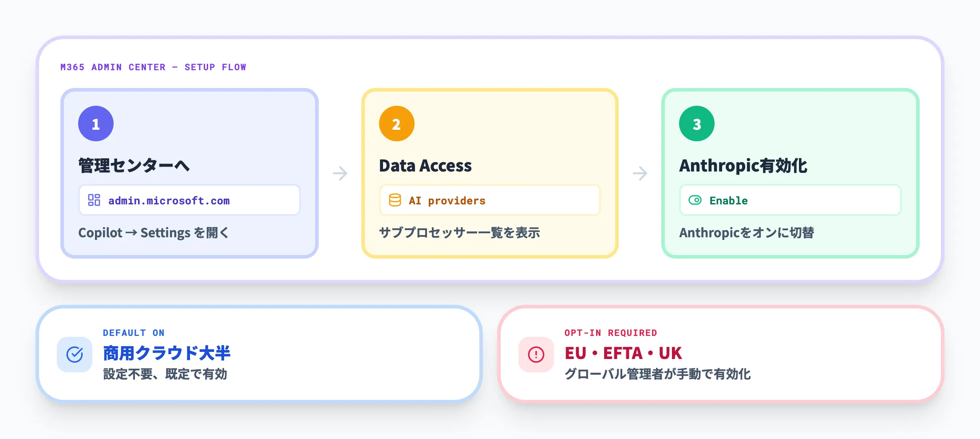The image size is (980, 439).
Task: Click the Copilot → Settings を開く text
Action: coord(153,233)
